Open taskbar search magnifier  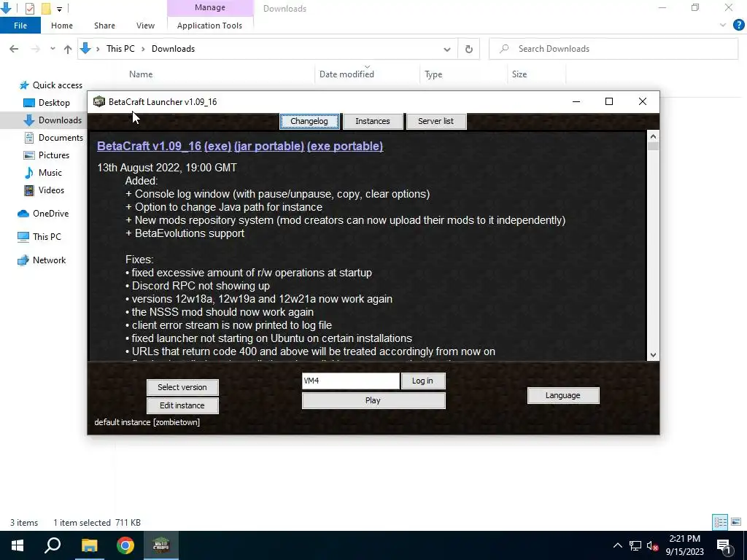pyautogui.click(x=53, y=545)
